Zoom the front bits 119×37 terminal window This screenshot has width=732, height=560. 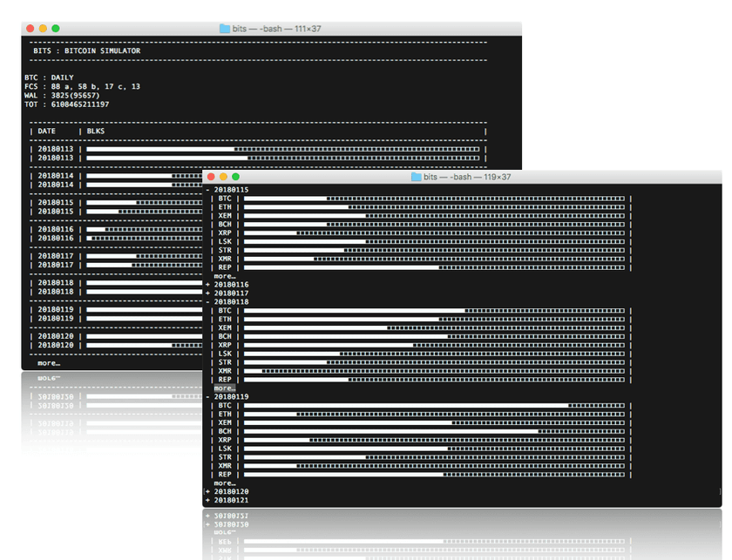(236, 177)
